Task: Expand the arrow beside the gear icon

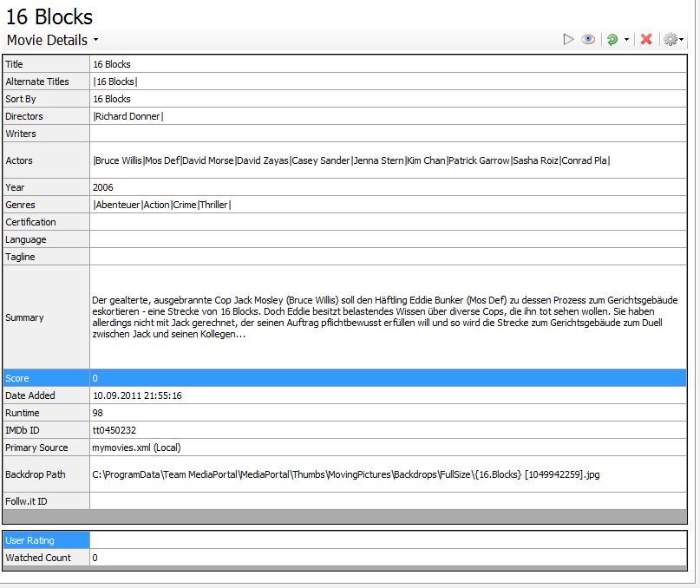Action: tap(682, 41)
